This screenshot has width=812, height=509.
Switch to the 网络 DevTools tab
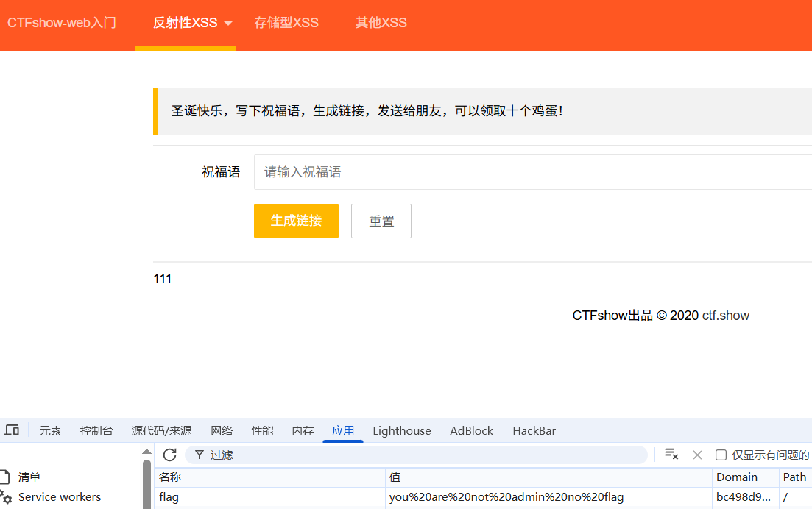pyautogui.click(x=222, y=431)
